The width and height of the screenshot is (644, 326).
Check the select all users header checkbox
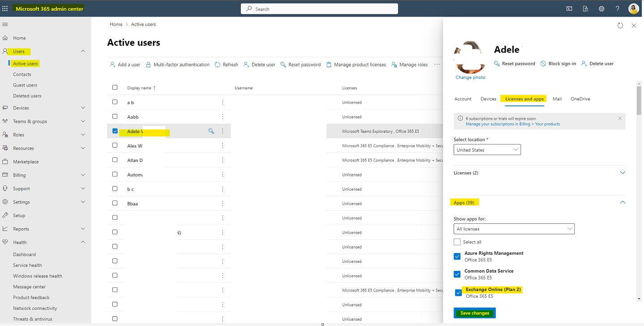(115, 87)
